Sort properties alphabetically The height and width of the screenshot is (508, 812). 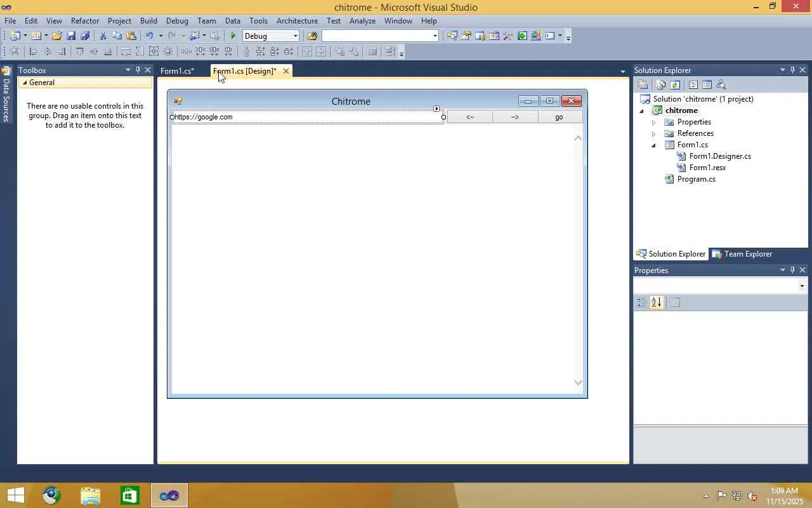[x=657, y=303]
